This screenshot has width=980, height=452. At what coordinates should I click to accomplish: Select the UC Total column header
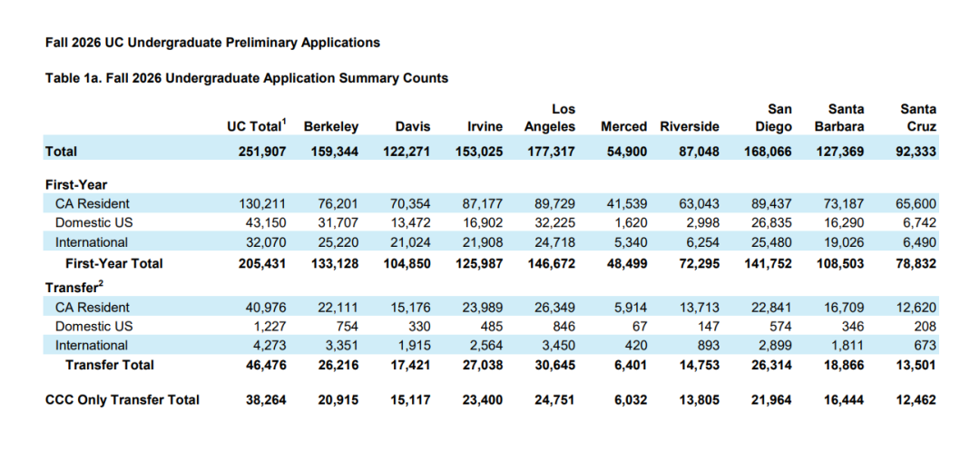pos(256,127)
